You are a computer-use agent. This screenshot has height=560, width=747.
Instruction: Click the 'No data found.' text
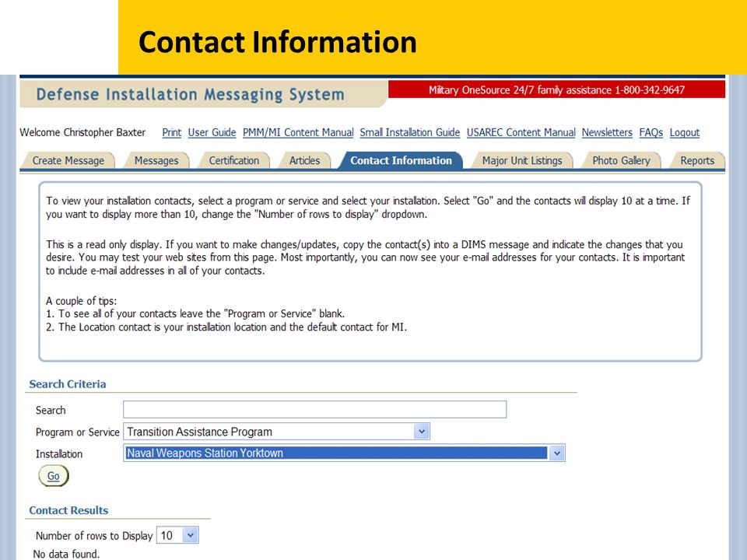(66, 554)
